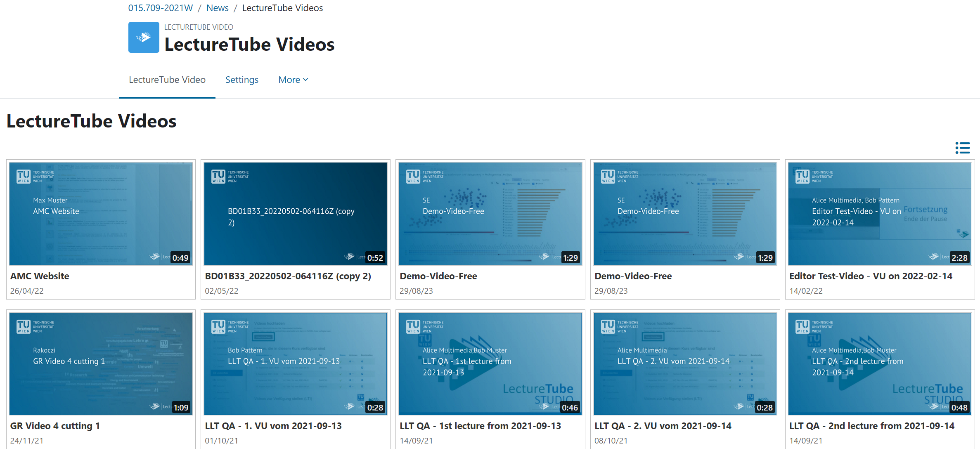Screen dimensions: 980x453
Task: Click LectureTube watermark icon on AMC Website thumbnail
Action: [x=154, y=257]
